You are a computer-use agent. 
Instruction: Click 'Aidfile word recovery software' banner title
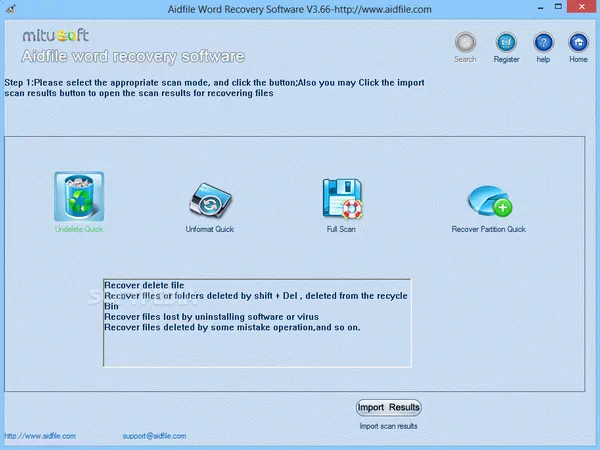133,56
